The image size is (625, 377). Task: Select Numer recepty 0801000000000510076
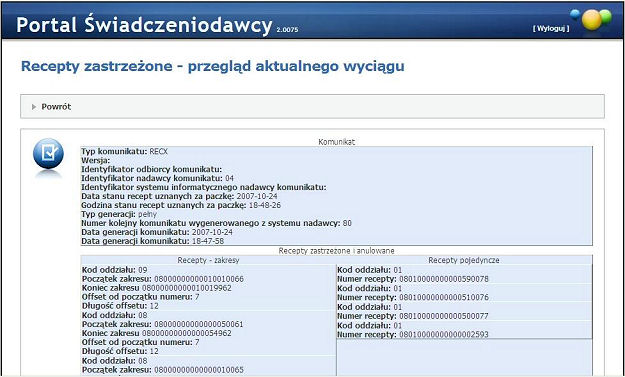point(413,297)
